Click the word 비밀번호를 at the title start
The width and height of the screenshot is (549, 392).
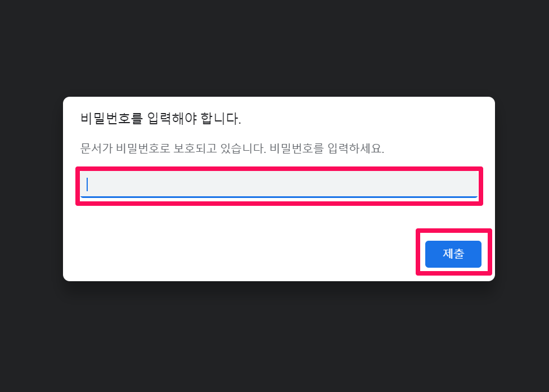click(x=111, y=118)
